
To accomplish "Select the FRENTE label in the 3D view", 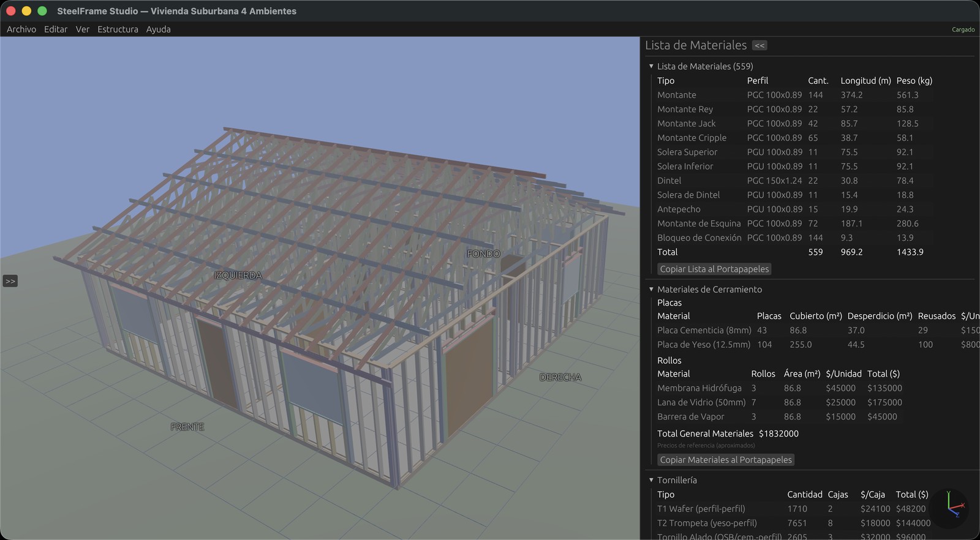I will click(187, 427).
